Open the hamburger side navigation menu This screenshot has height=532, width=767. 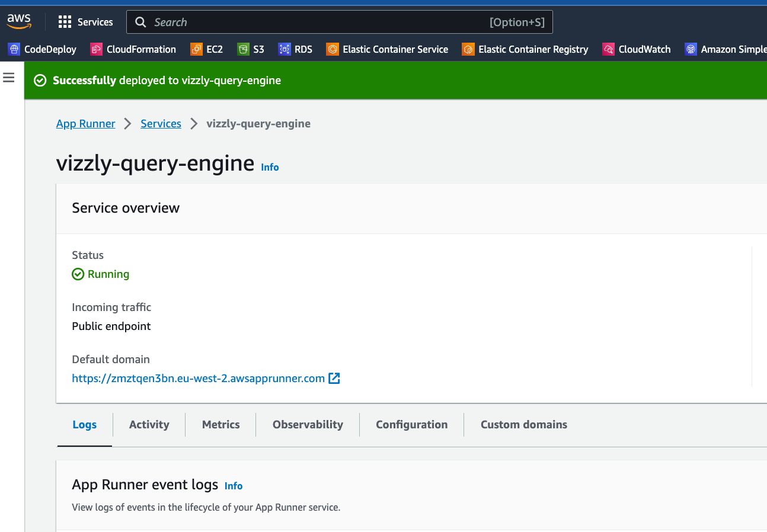point(9,78)
